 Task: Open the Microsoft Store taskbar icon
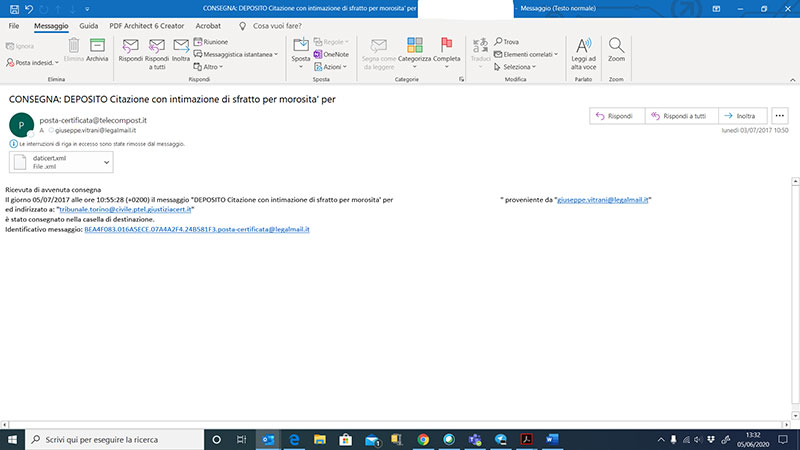coord(345,439)
